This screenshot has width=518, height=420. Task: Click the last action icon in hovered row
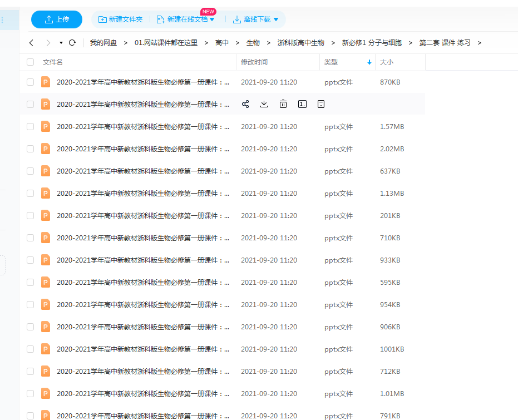tap(321, 105)
